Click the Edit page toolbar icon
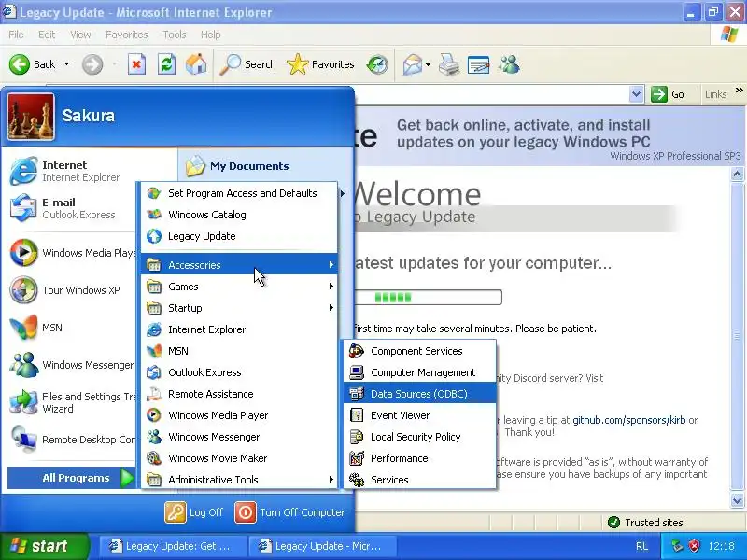 479,64
